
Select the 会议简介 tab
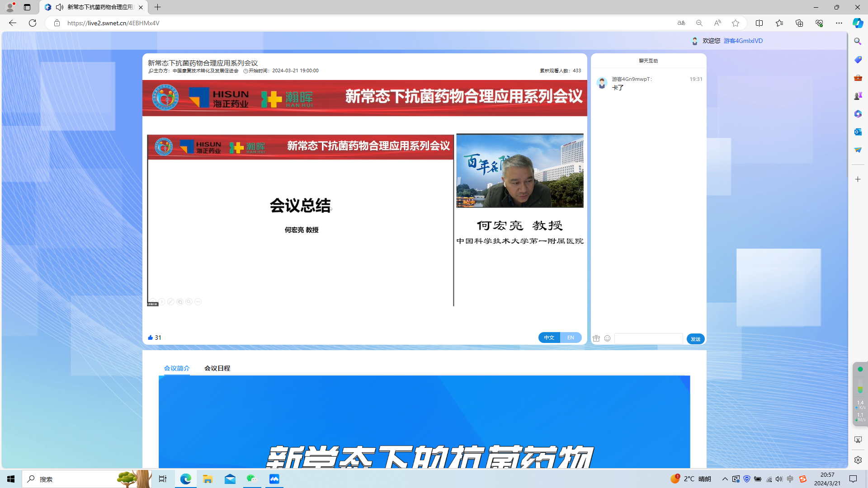point(177,368)
